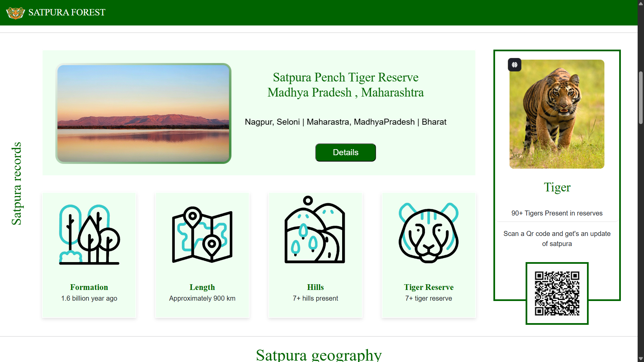The image size is (644, 362).
Task: Click the scrollbar down arrow
Action: pos(641,359)
